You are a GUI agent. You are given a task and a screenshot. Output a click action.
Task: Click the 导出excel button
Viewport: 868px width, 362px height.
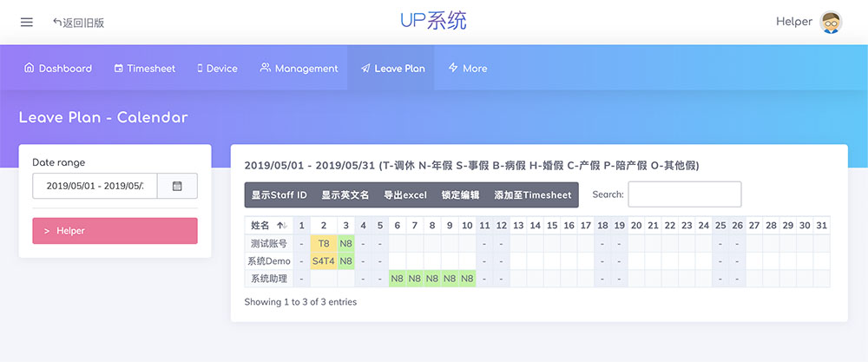[404, 195]
